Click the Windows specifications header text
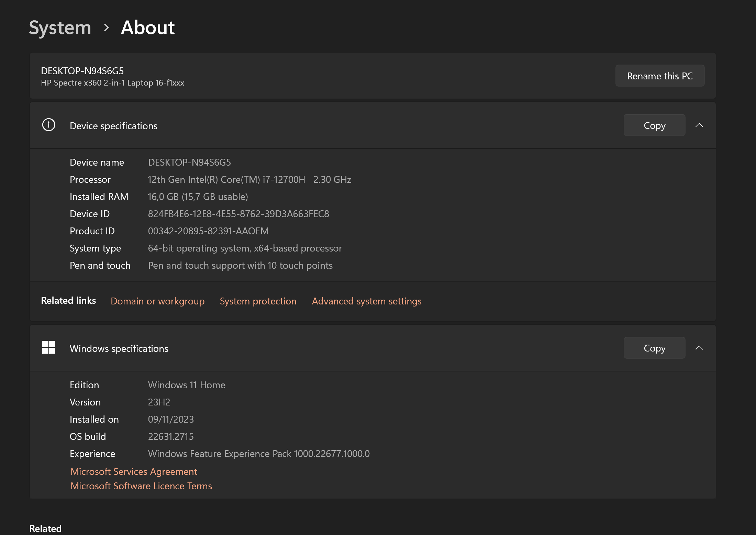 click(x=119, y=348)
